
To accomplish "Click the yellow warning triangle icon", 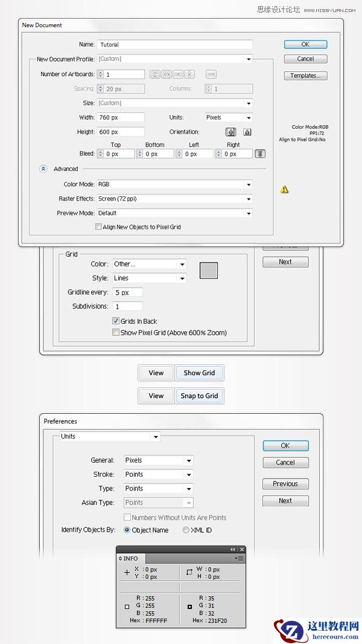I will (x=284, y=189).
